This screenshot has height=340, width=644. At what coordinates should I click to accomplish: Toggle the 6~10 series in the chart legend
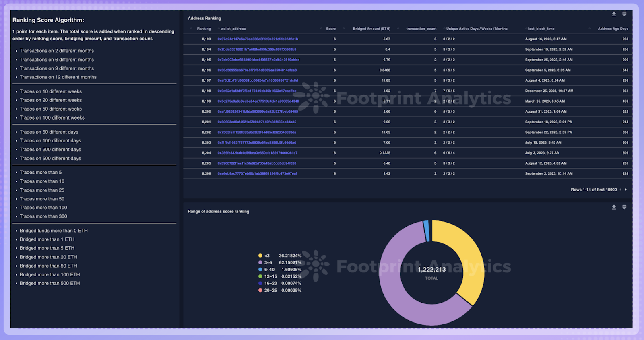click(269, 270)
